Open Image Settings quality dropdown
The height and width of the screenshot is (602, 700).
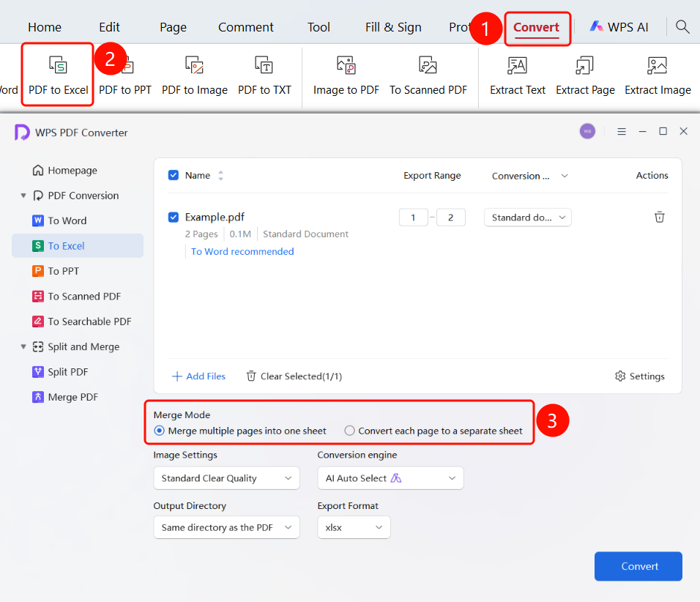tap(226, 478)
